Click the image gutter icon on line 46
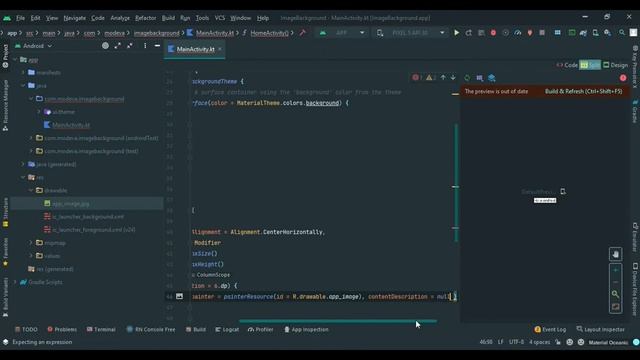This screenshot has width=640, height=360. coord(179,296)
